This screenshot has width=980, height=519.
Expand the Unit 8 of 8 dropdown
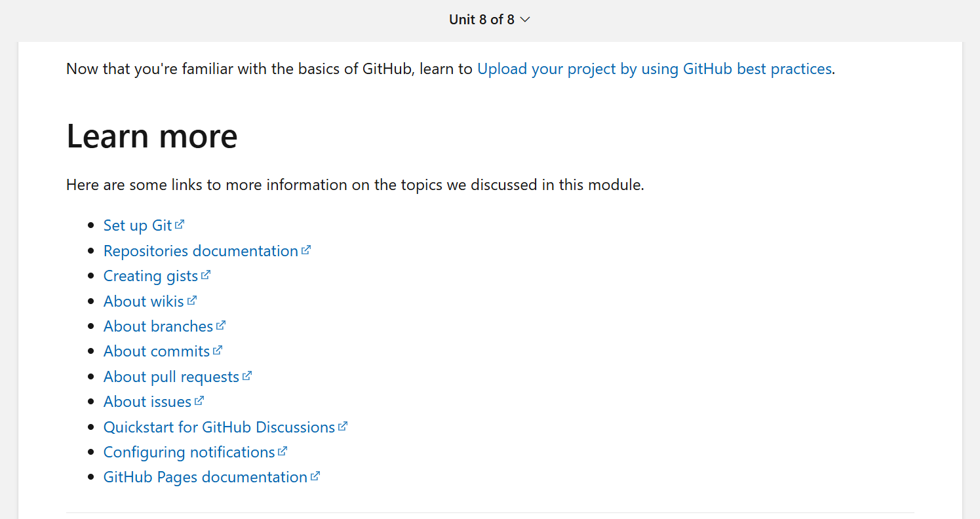point(489,20)
